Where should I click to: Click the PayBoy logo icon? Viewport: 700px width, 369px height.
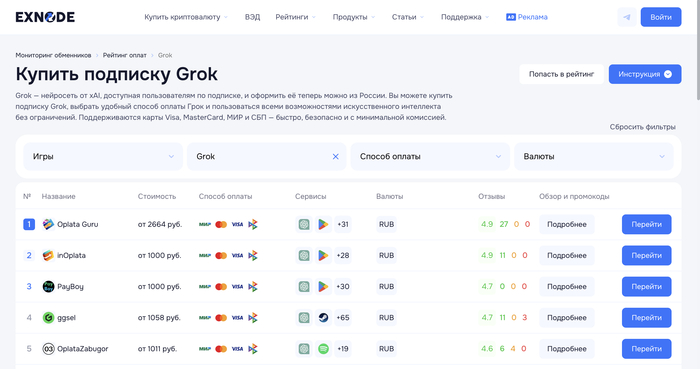pos(48,286)
